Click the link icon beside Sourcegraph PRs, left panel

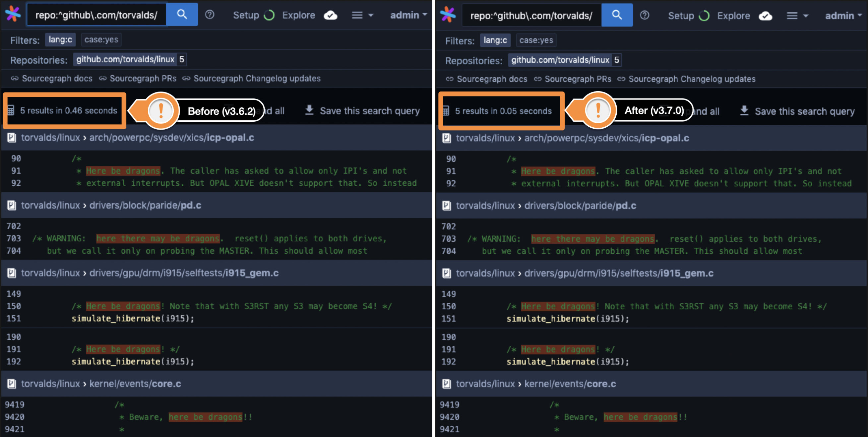(x=103, y=79)
